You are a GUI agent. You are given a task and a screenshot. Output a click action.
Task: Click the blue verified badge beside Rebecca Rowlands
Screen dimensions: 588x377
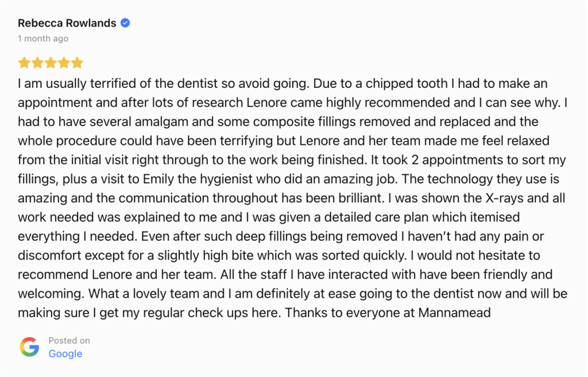(125, 24)
